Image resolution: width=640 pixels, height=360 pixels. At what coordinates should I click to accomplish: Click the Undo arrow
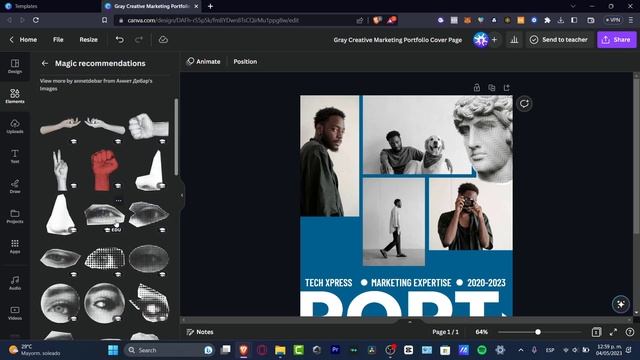click(120, 40)
